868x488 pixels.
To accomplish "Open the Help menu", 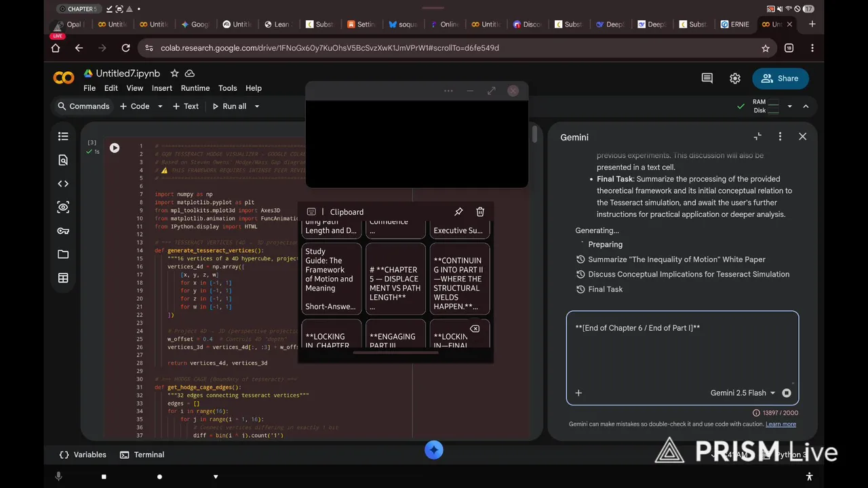I will 254,88.
